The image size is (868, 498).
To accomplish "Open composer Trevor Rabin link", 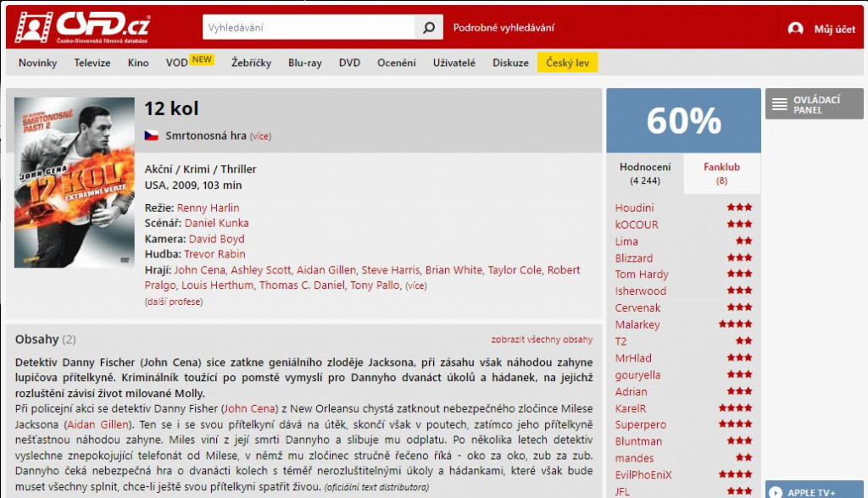I will click(x=214, y=254).
